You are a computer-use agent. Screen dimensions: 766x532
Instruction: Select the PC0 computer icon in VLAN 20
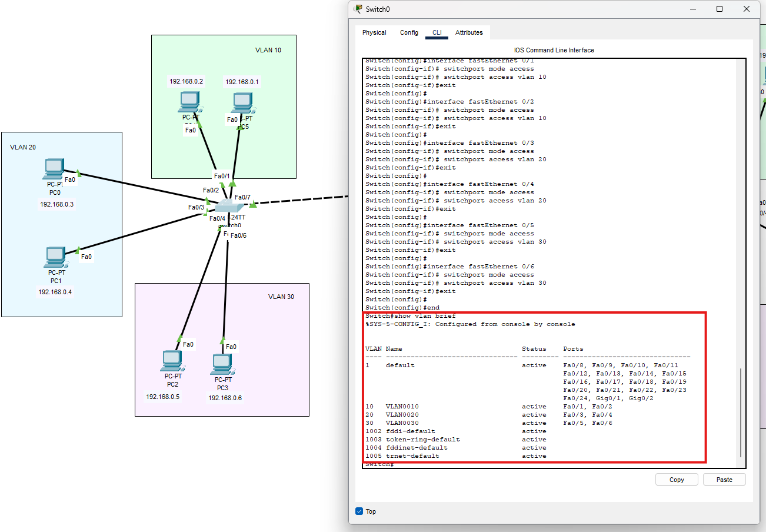click(54, 169)
